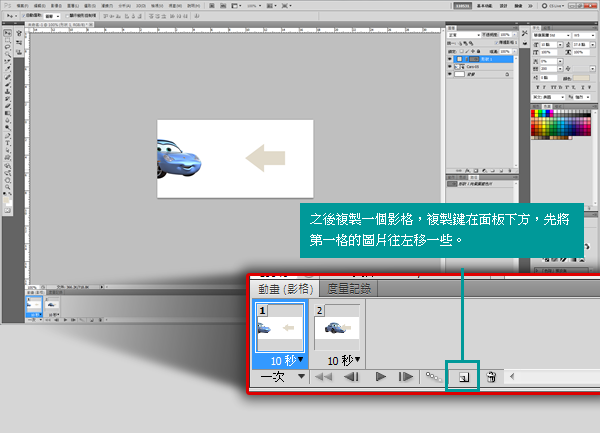Open the 說明(H) Help menu
The height and width of the screenshot is (433, 600).
coord(193,6)
